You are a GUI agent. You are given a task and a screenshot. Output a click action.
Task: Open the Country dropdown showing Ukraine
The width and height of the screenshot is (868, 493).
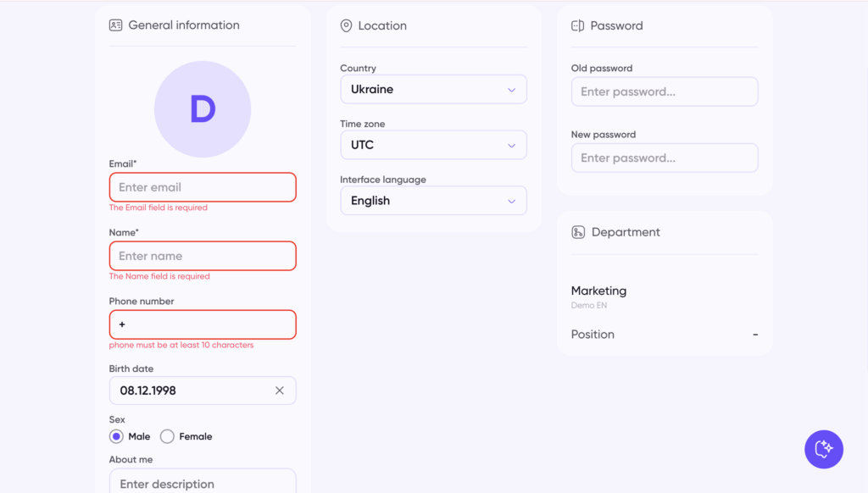click(433, 89)
